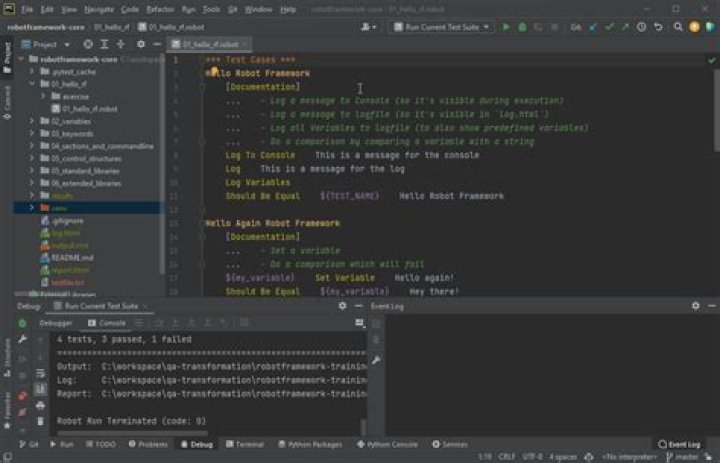
Task: Expand the 04_sections_and_commandline folder
Action: pyautogui.click(x=32, y=146)
